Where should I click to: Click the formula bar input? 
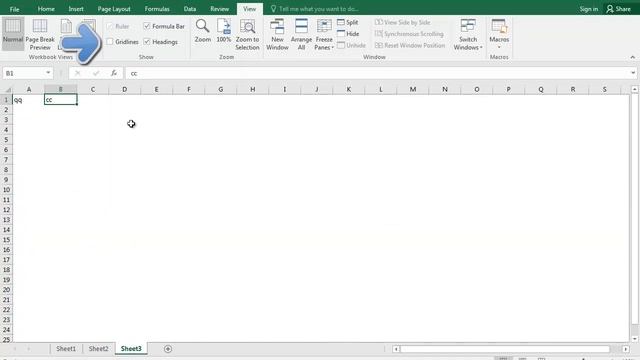tap(377, 73)
